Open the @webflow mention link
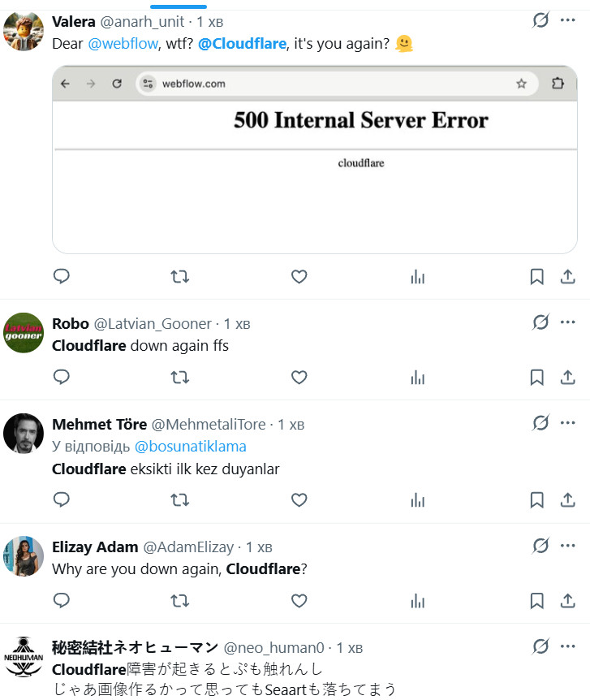Image resolution: width=590 pixels, height=700 pixels. coord(122,44)
